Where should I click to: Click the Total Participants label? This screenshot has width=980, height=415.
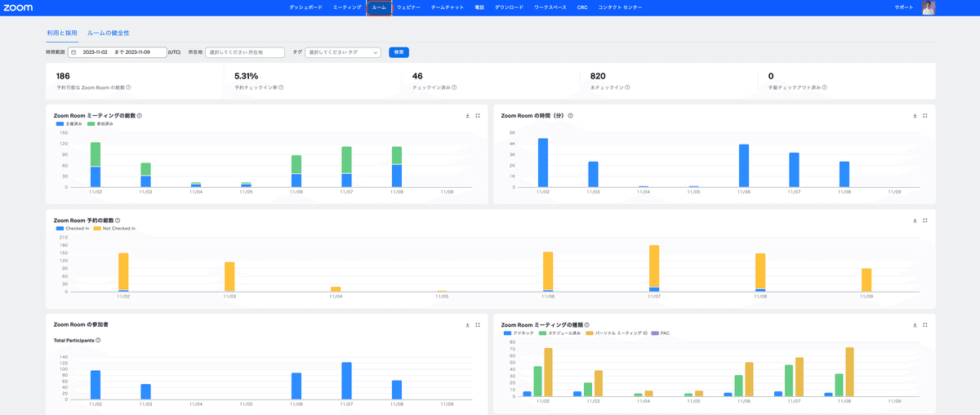73,340
